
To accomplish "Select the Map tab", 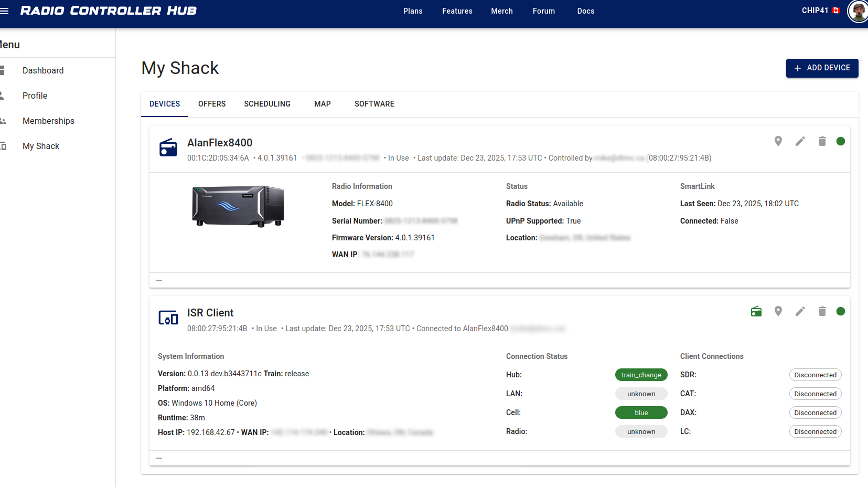I will click(x=322, y=104).
